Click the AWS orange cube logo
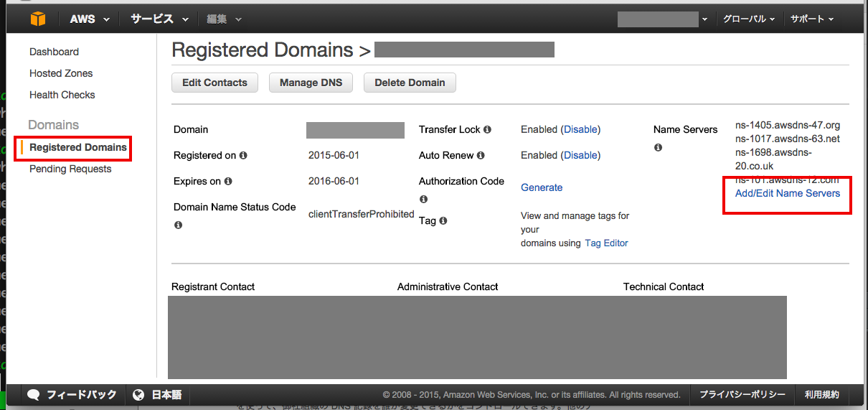The image size is (868, 410). pos(37,19)
